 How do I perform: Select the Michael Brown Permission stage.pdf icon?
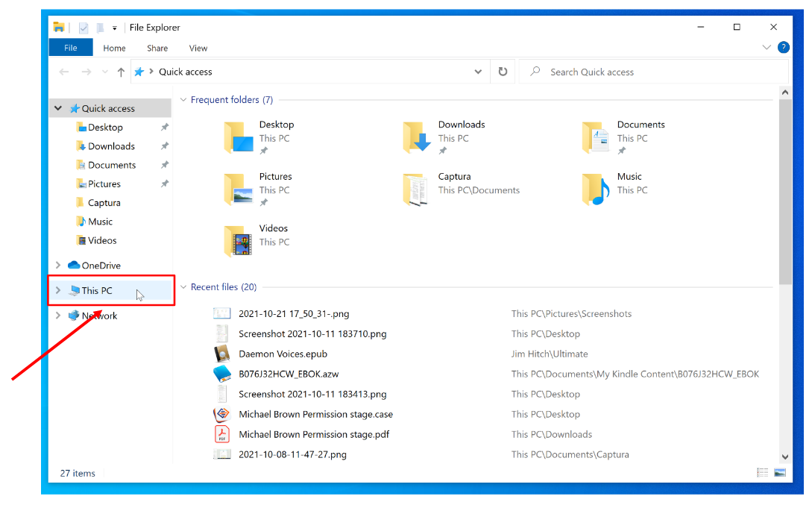click(x=222, y=433)
